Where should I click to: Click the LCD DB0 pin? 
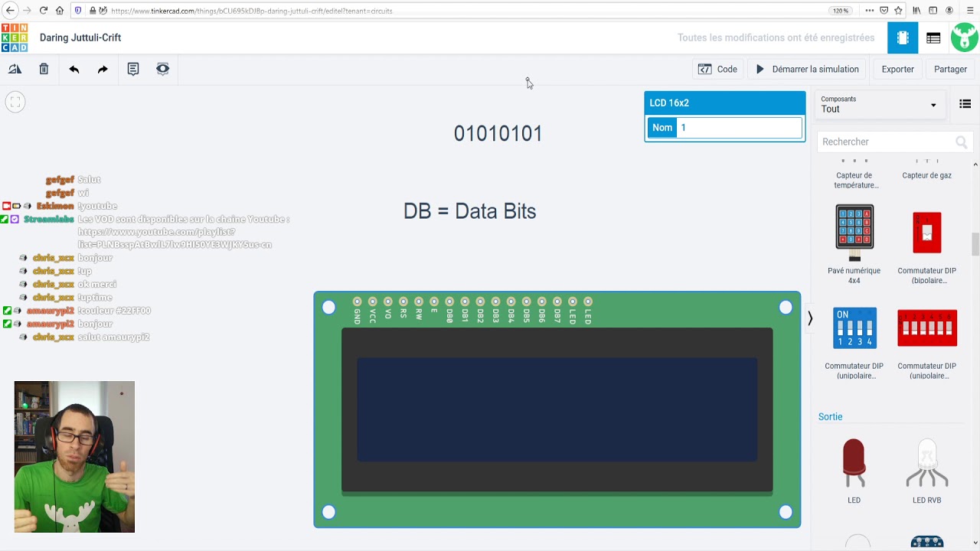coord(449,302)
